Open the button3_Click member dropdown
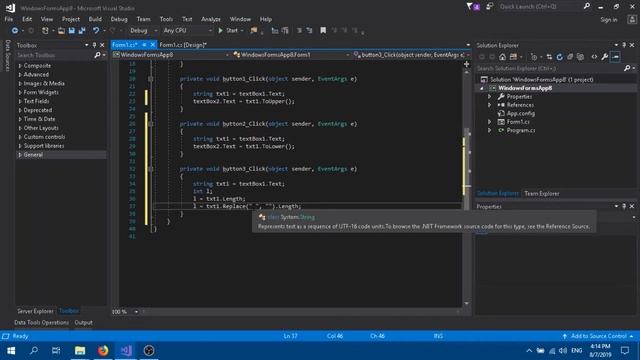Image resolution: width=640 pixels, height=360 pixels. [x=411, y=55]
